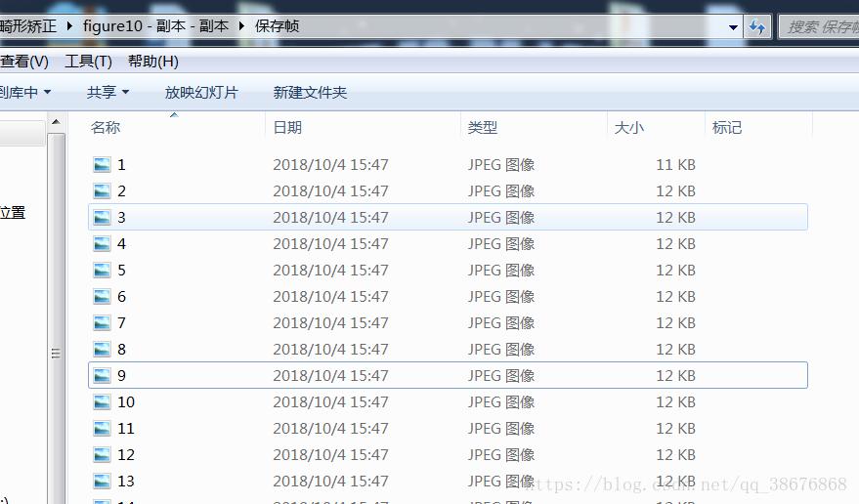Click the JPEG 图像 type of file 2
The width and height of the screenshot is (859, 504).
click(501, 191)
